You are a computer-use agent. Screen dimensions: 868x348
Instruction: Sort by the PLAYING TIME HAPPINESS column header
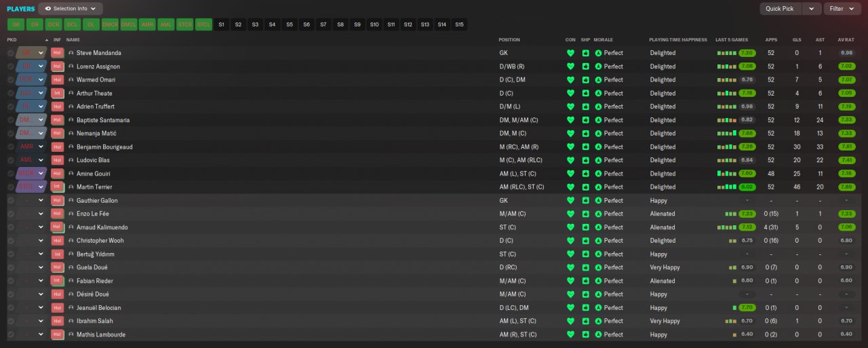(677, 40)
